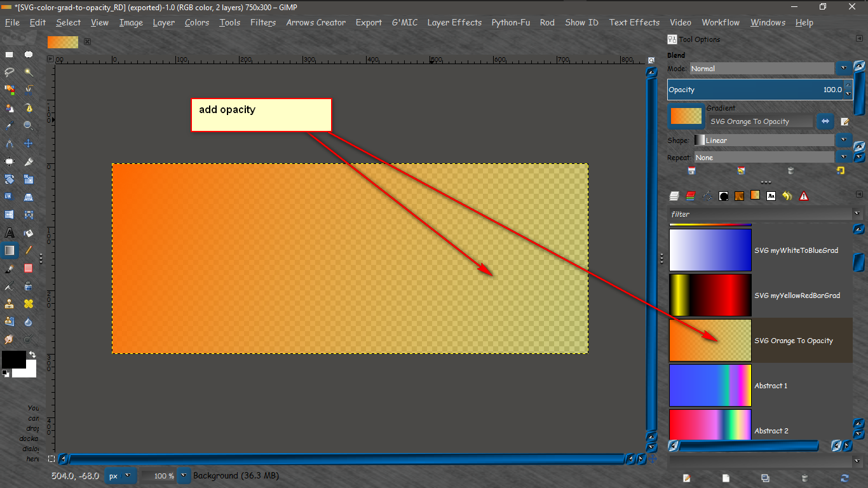
Task: Select the Zoom magnifier tool
Action: point(29,126)
